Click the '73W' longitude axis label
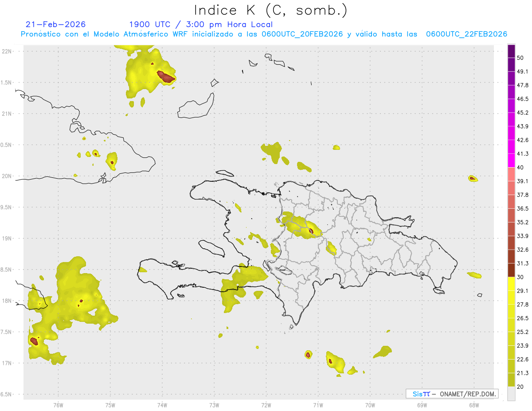The image size is (532, 411). 214,405
